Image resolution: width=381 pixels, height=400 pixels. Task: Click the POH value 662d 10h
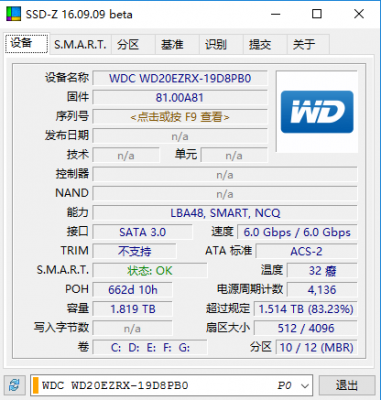pyautogui.click(x=133, y=290)
